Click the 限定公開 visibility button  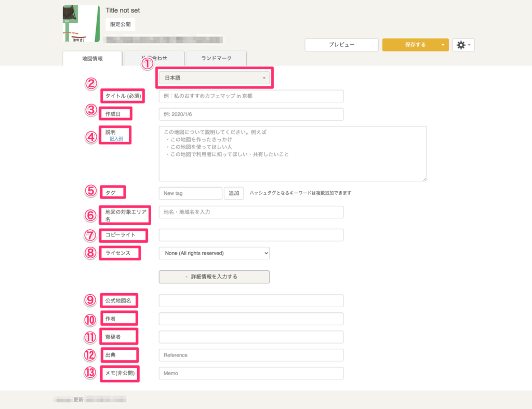[x=120, y=24]
